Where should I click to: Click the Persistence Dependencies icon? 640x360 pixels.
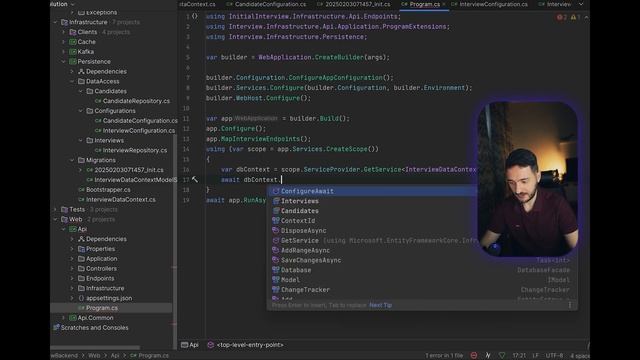(x=81, y=71)
